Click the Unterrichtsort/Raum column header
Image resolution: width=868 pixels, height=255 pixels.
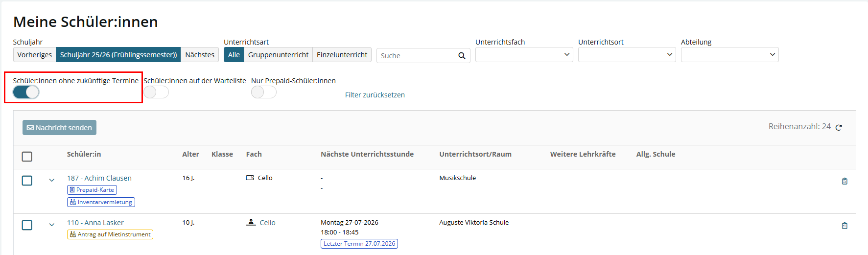(475, 154)
